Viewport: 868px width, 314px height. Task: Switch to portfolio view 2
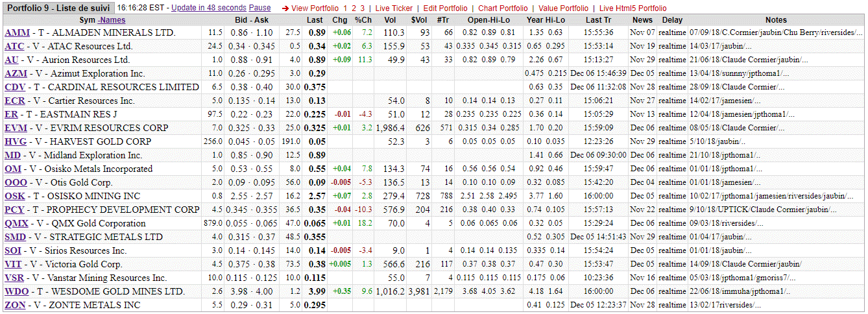pos(354,8)
